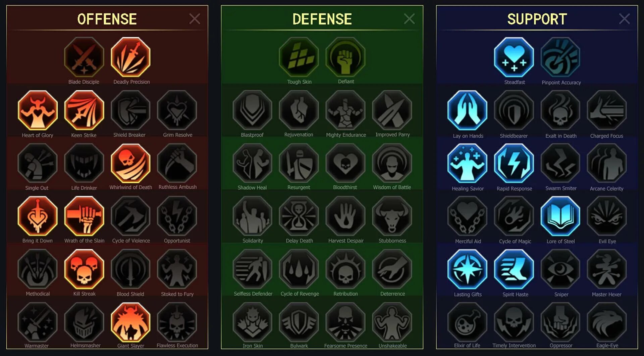This screenshot has width=644, height=356.
Task: Choose the Defiant fist mastery
Action: coord(345,57)
